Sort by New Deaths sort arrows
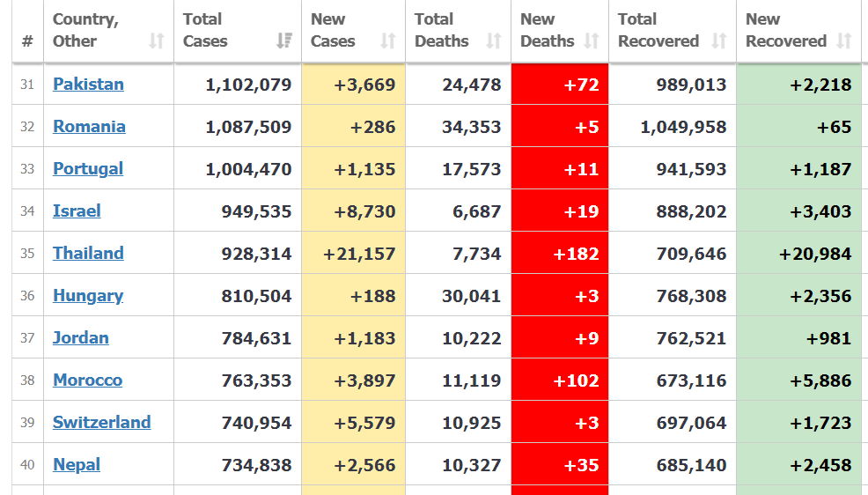This screenshot has height=495, width=868. tap(592, 41)
